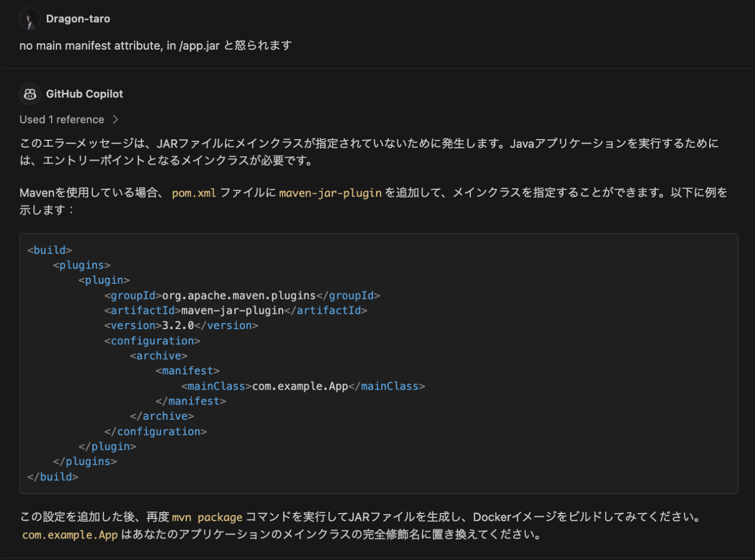Click the opening <plugin> tag line
755x560 pixels.
click(104, 281)
